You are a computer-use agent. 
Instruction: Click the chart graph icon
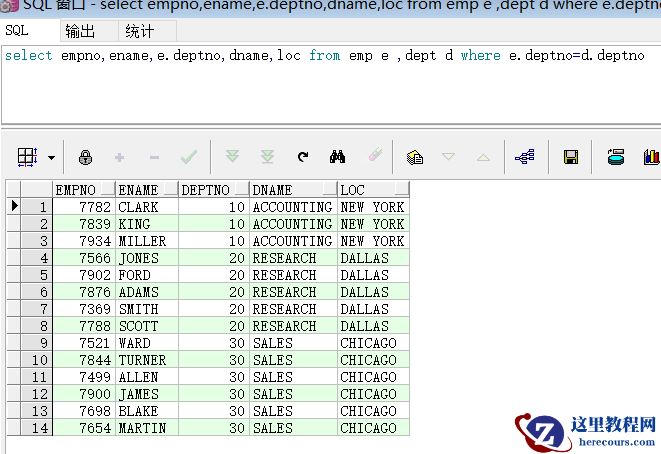pos(651,157)
